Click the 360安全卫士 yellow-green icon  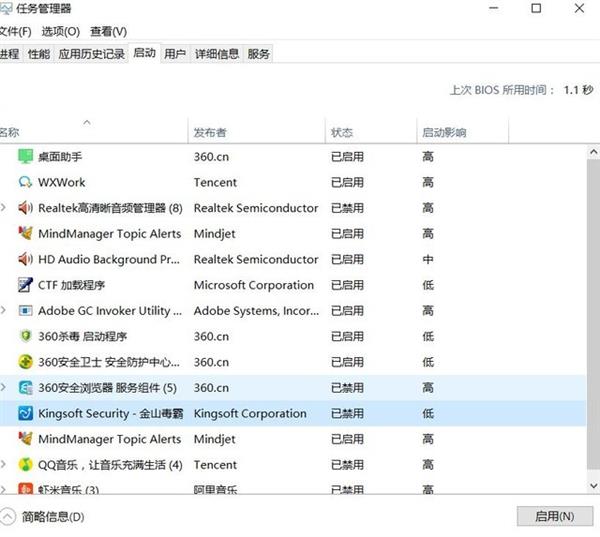[26, 362]
